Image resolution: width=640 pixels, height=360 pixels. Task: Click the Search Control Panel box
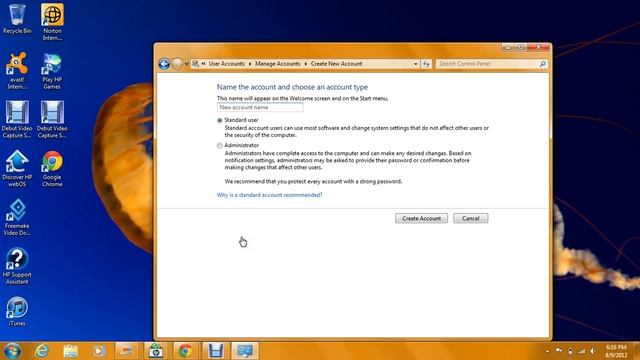[491, 64]
